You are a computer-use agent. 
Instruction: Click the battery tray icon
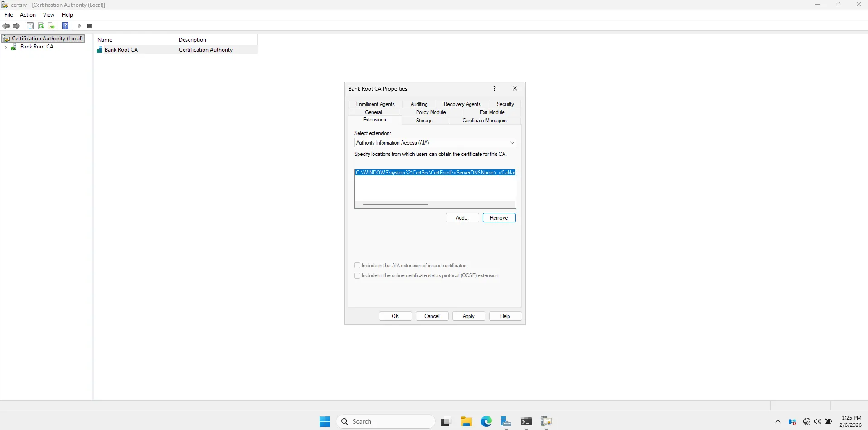[x=829, y=421]
